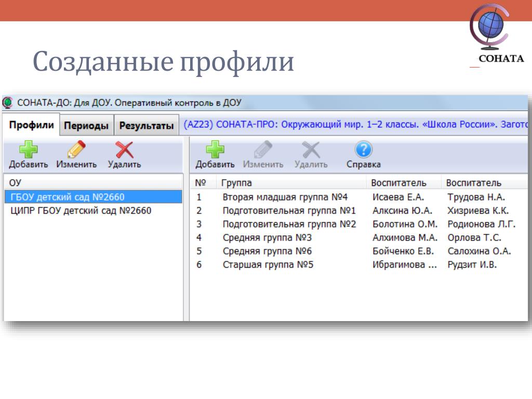532x399 pixels.
Task: Click the blue AZ23 СОНАТА-ПРО link text
Action: point(355,124)
